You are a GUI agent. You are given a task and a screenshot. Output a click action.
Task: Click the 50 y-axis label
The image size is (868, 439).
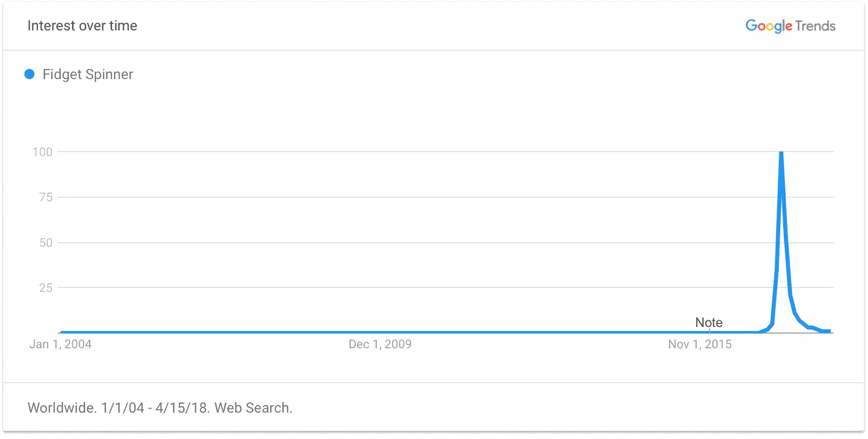[46, 243]
